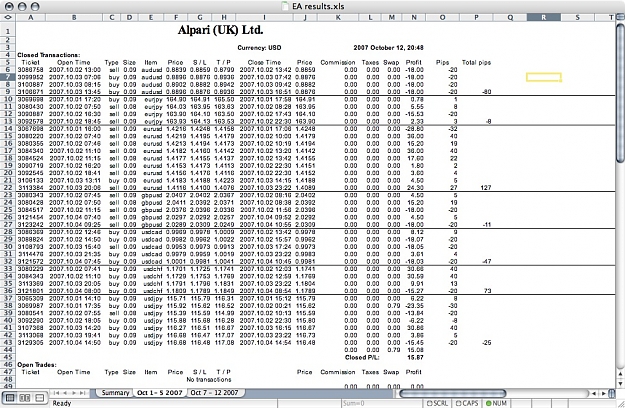The height and width of the screenshot is (408, 625).
Task: Click the horizontal scroll right arrow
Action: point(602,394)
